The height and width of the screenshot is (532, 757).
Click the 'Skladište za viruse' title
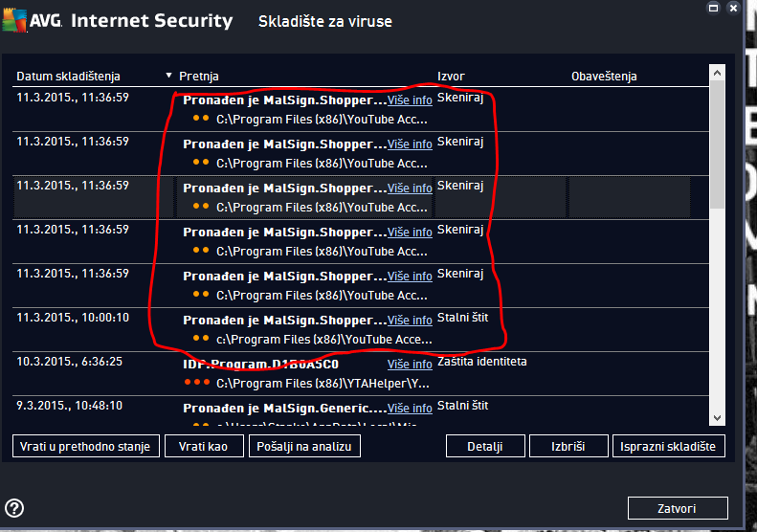[325, 21]
